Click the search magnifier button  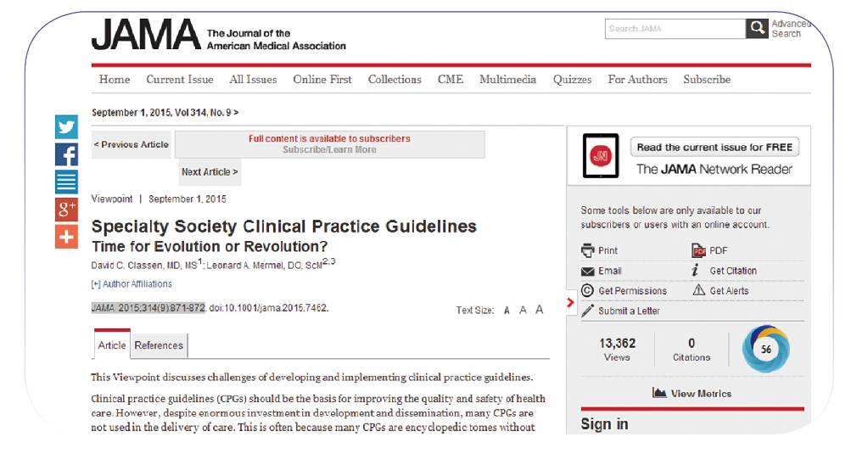pos(757,29)
